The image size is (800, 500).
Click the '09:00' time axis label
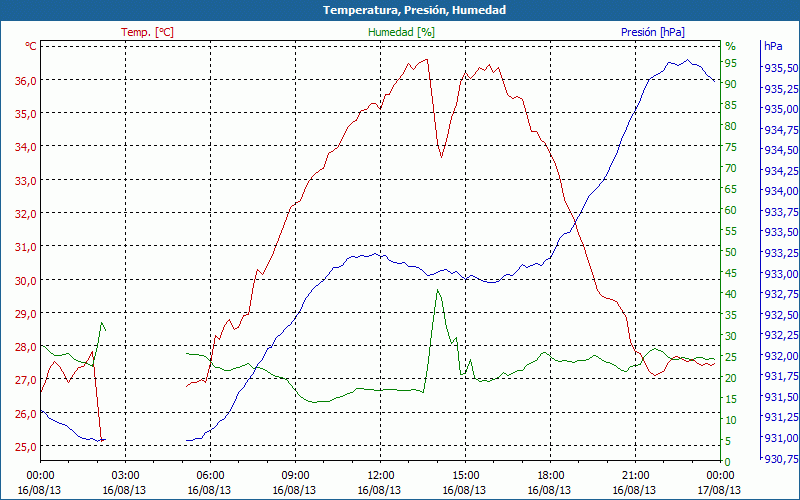click(295, 476)
